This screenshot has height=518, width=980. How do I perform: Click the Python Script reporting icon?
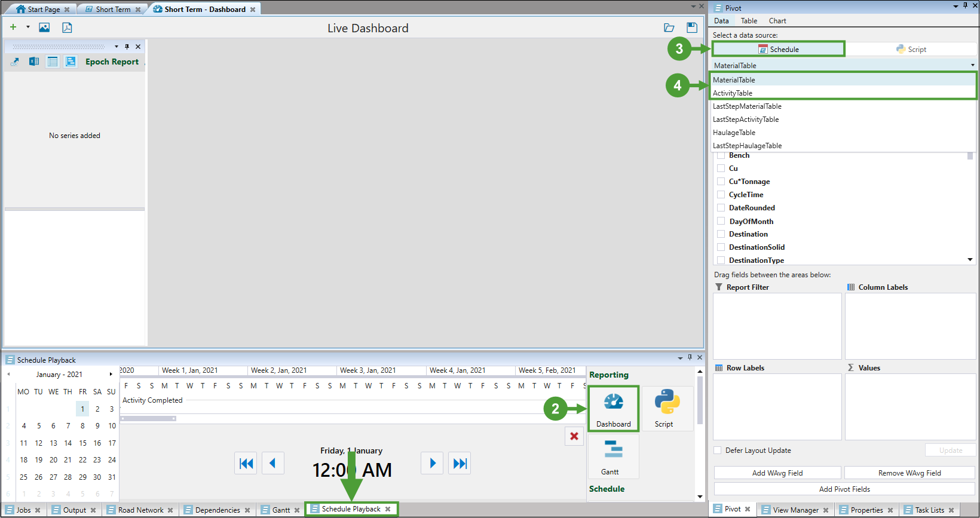coord(666,409)
